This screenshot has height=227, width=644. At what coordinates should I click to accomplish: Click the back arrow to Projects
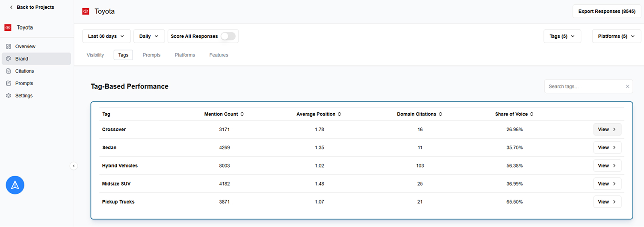(11, 7)
